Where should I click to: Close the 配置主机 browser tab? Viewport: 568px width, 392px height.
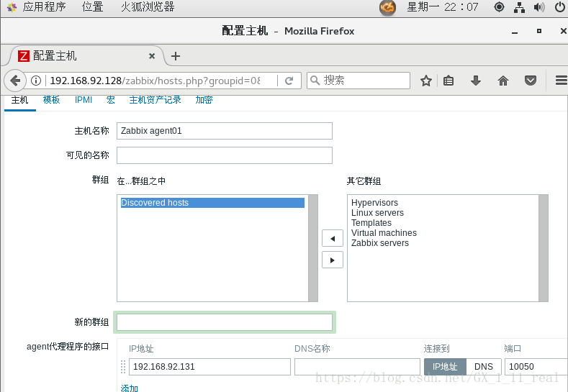[152, 56]
